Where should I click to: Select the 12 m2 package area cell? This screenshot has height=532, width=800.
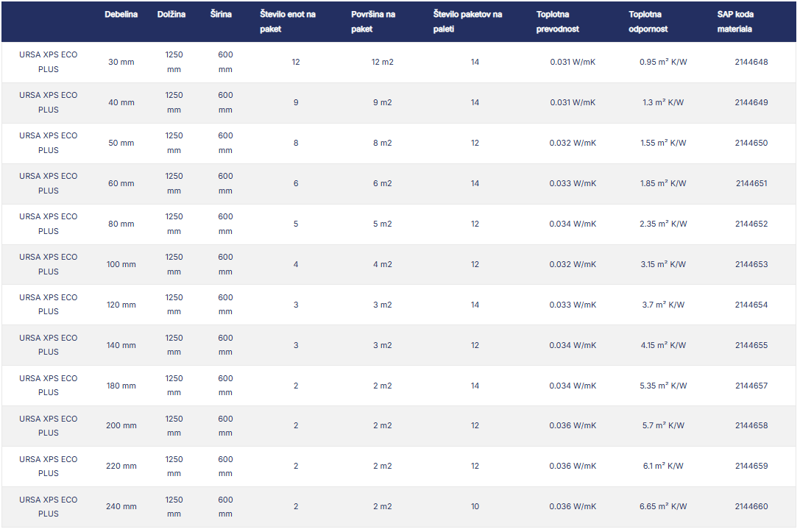(x=383, y=63)
